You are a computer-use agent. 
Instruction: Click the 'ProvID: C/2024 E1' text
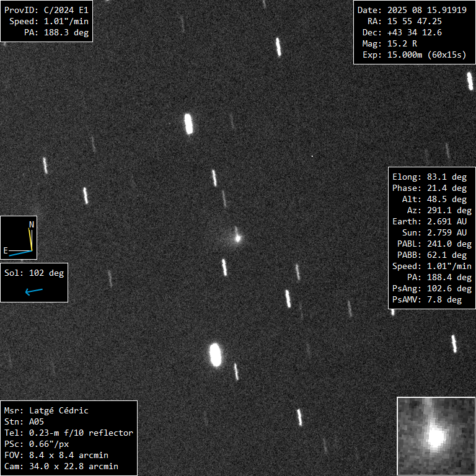(x=46, y=10)
